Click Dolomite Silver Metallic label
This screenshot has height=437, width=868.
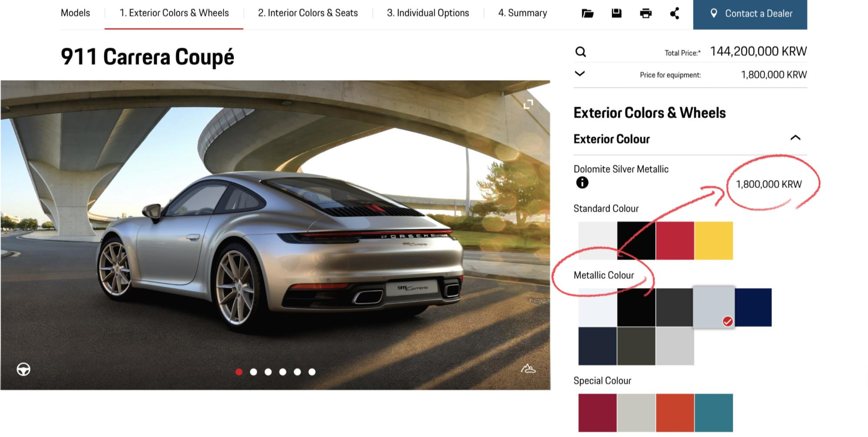click(621, 169)
